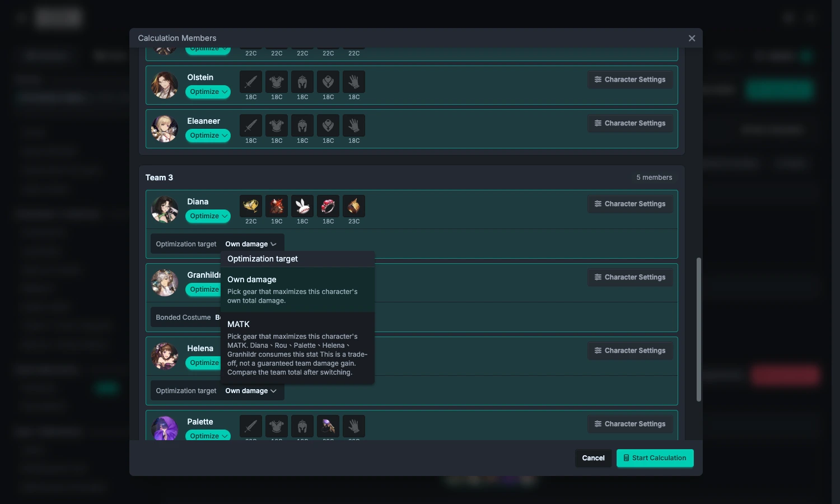
Task: Collapse Diana's Optimization target dropdown
Action: pos(251,244)
